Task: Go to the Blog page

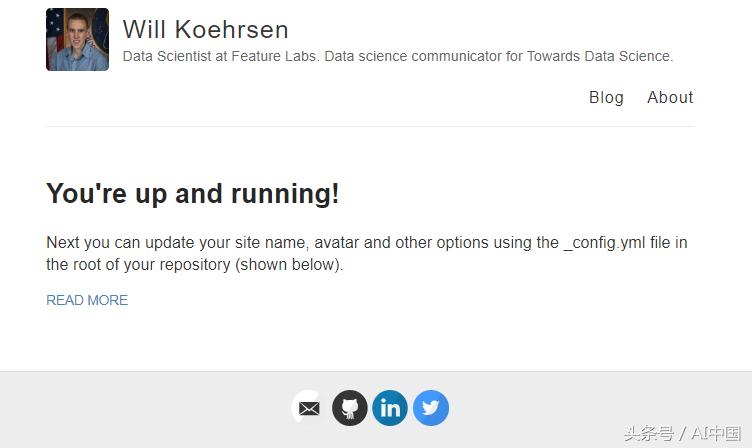Action: click(x=606, y=97)
